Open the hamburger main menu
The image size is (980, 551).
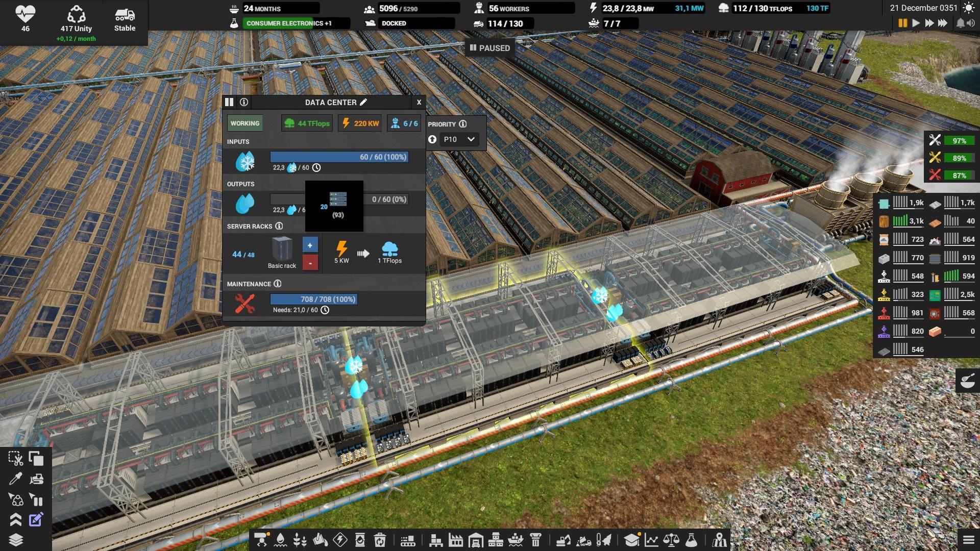coord(968,540)
